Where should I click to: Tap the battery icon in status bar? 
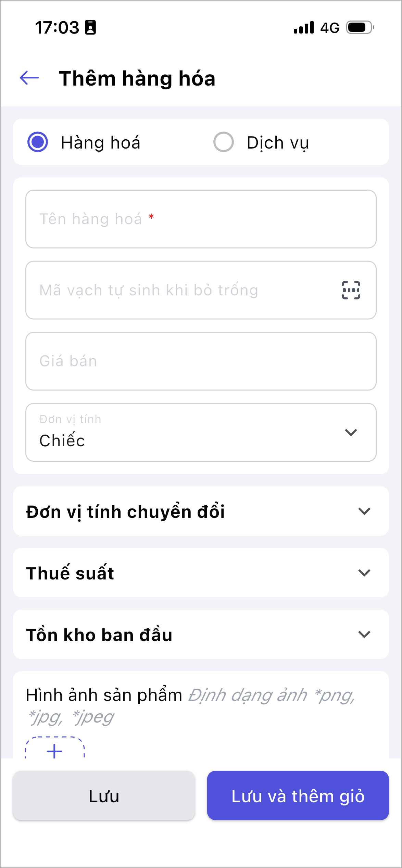[x=360, y=27]
